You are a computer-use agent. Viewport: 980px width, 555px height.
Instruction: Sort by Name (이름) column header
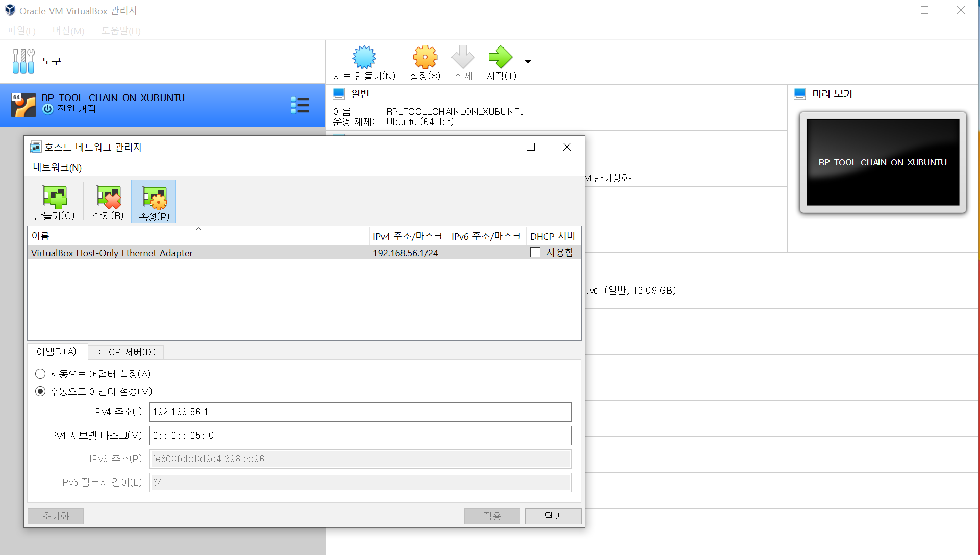point(198,236)
